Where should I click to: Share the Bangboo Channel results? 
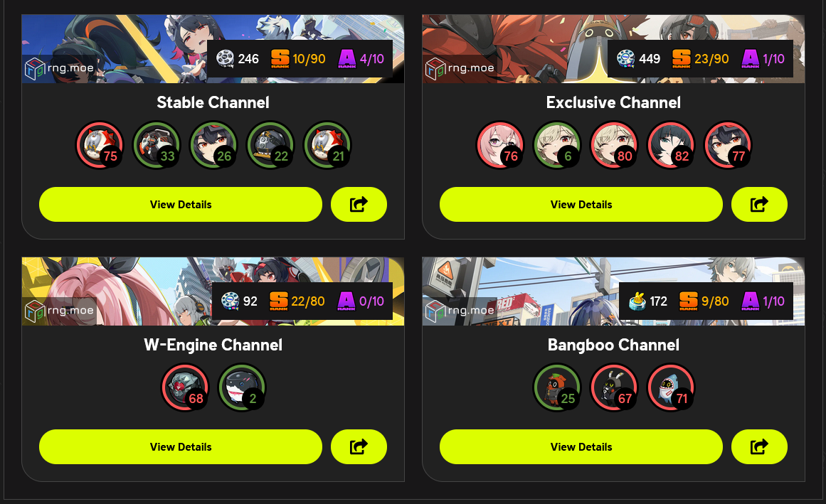coord(759,446)
